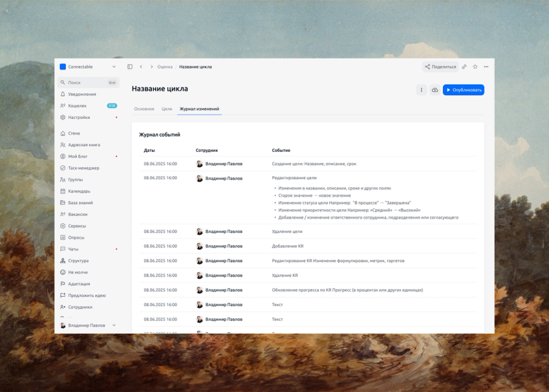Viewport: 549px width, 392px height.
Task: Click the Мой блог icon
Action: (63, 157)
